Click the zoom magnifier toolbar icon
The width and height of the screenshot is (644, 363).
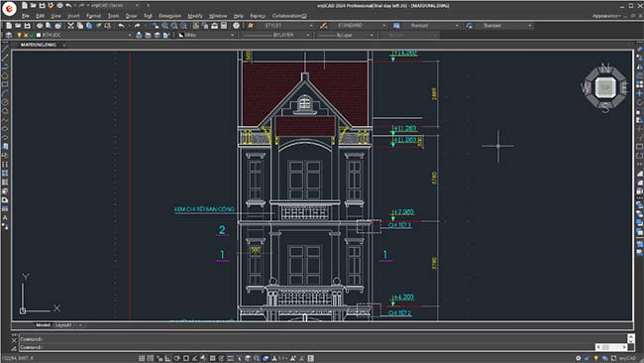[x=164, y=26]
